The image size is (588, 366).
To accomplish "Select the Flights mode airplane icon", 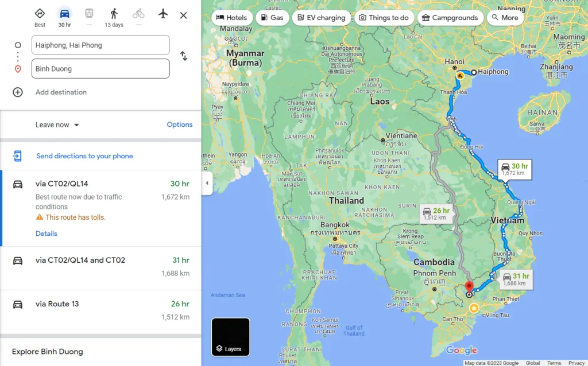I will [163, 14].
